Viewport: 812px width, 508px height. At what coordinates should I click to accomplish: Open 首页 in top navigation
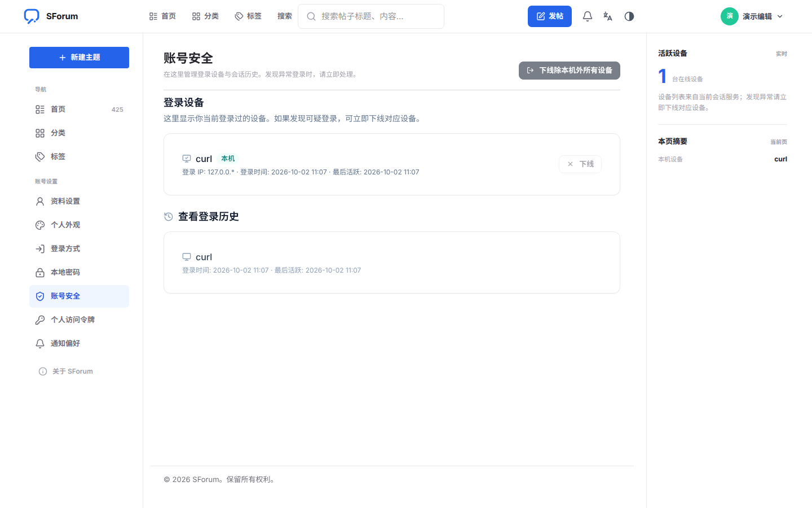[162, 16]
